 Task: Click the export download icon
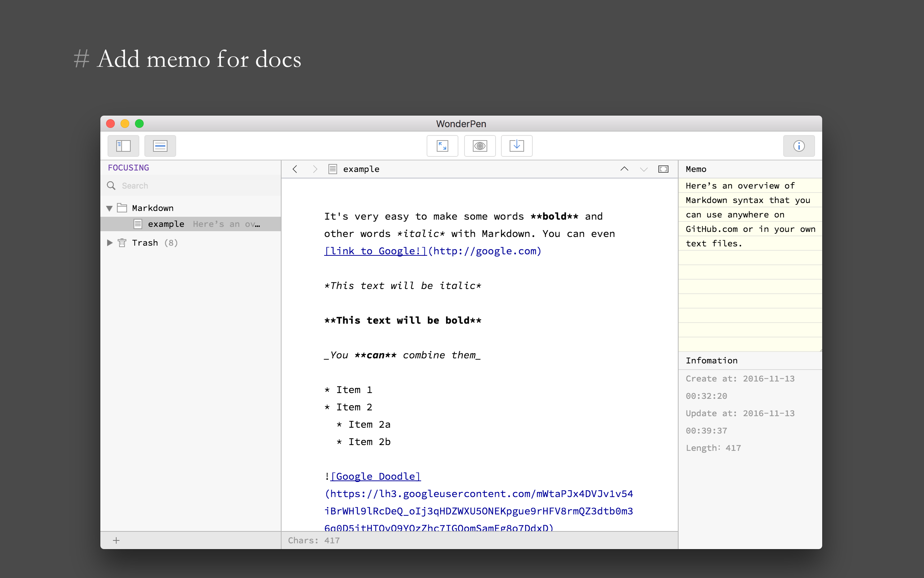(x=517, y=146)
